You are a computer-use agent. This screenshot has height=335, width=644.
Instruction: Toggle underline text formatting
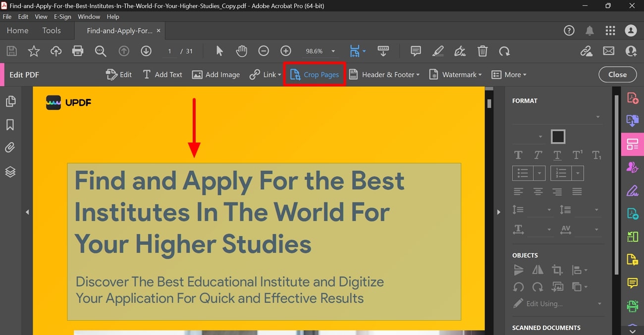point(557,155)
